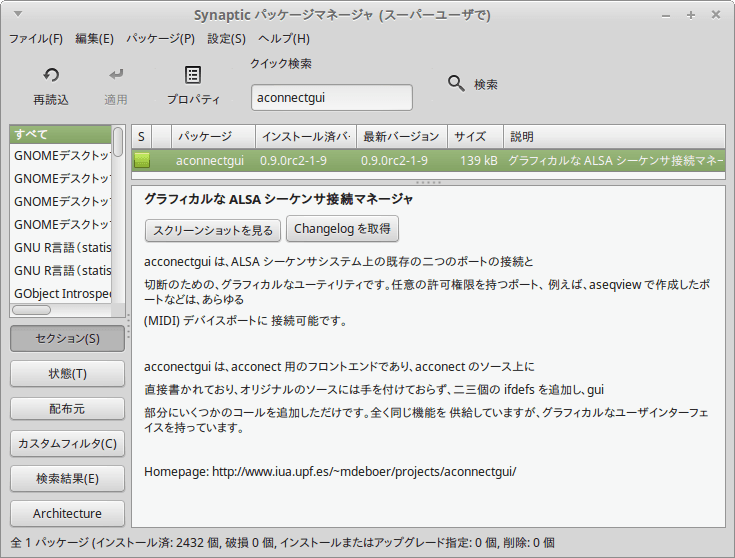Select すべて in the section list
The height and width of the screenshot is (558, 735).
(x=60, y=135)
